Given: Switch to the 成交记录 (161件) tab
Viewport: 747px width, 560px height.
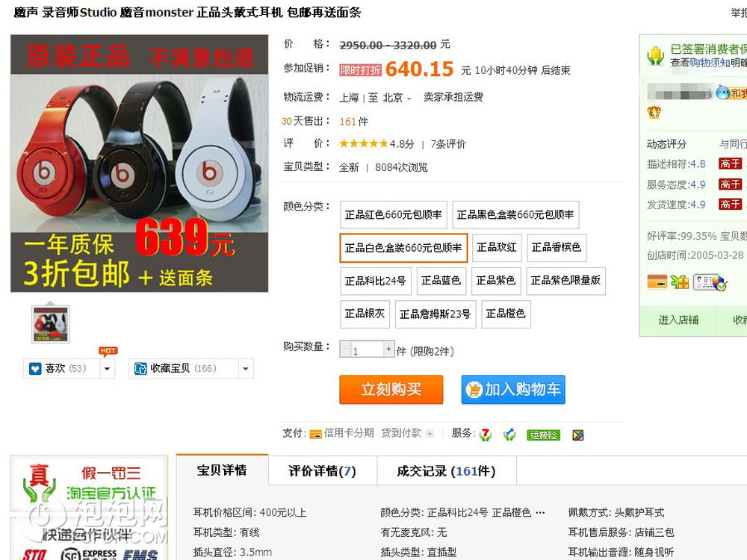Looking at the screenshot, I should pyautogui.click(x=447, y=471).
